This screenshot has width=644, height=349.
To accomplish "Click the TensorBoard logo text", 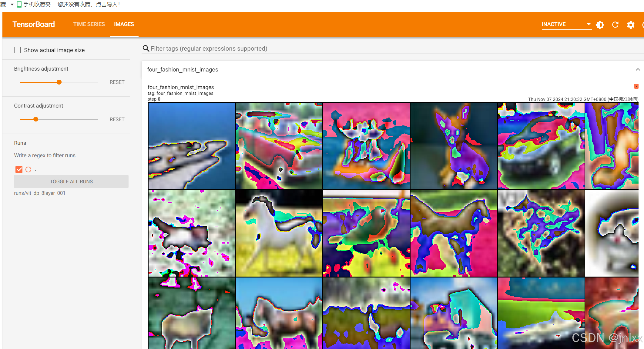I will (x=34, y=24).
